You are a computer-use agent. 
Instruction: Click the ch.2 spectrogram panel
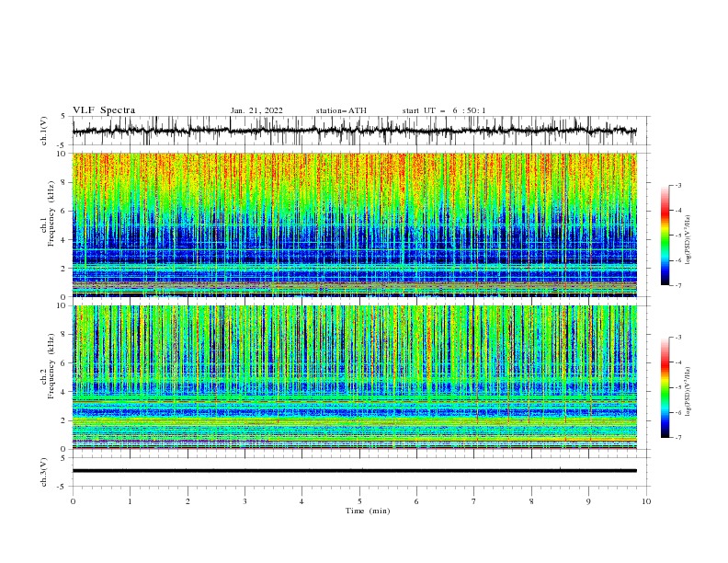[354, 377]
